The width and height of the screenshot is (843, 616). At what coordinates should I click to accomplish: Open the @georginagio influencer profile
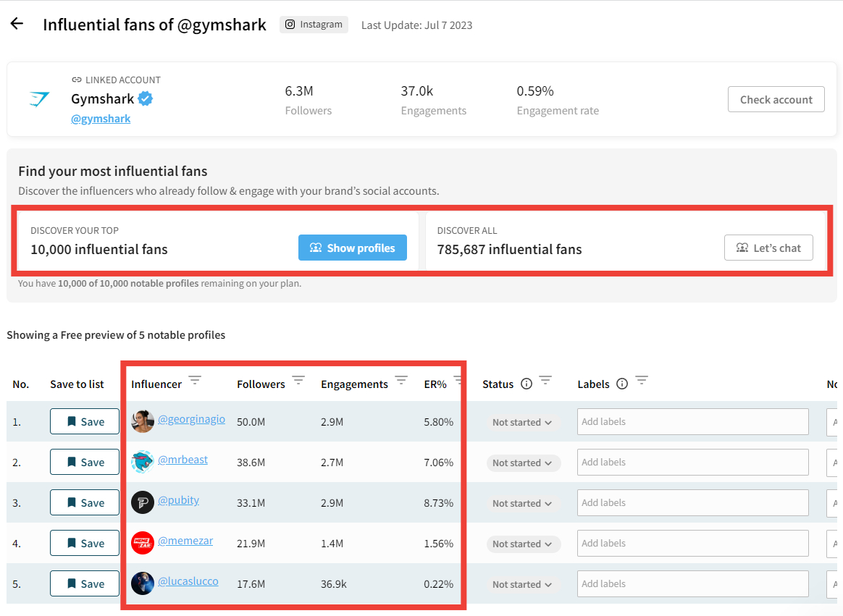191,419
